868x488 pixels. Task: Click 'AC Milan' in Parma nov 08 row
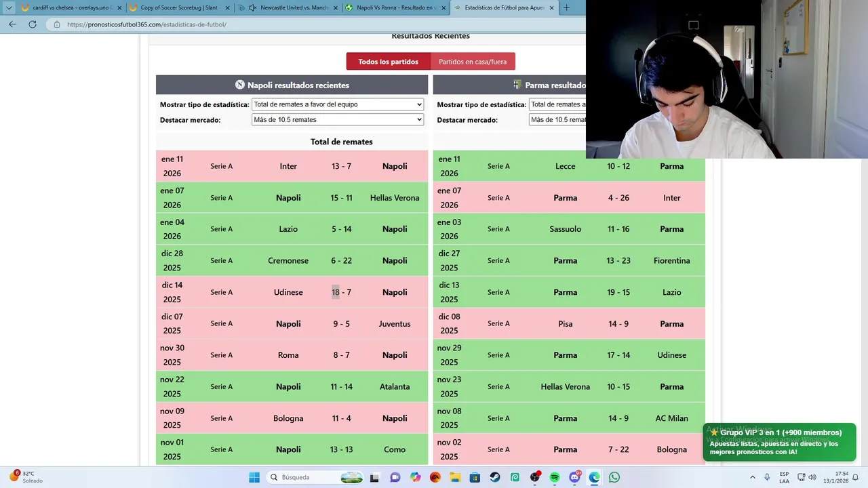pos(672,418)
